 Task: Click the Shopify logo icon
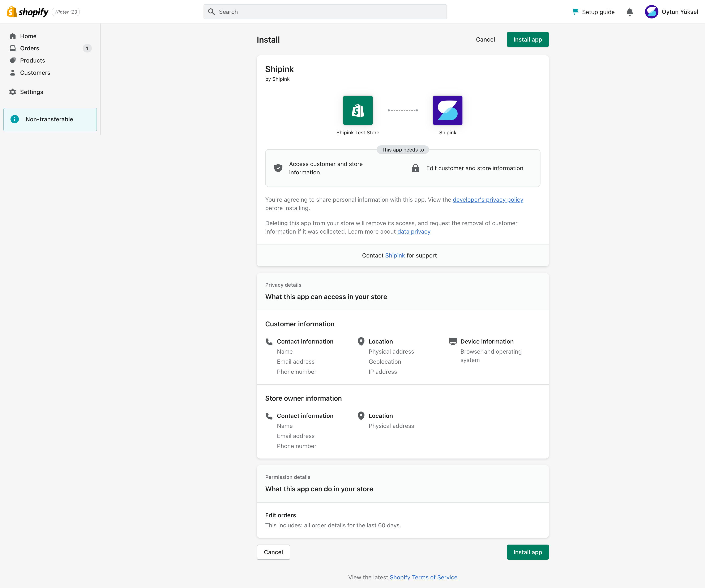11,11
